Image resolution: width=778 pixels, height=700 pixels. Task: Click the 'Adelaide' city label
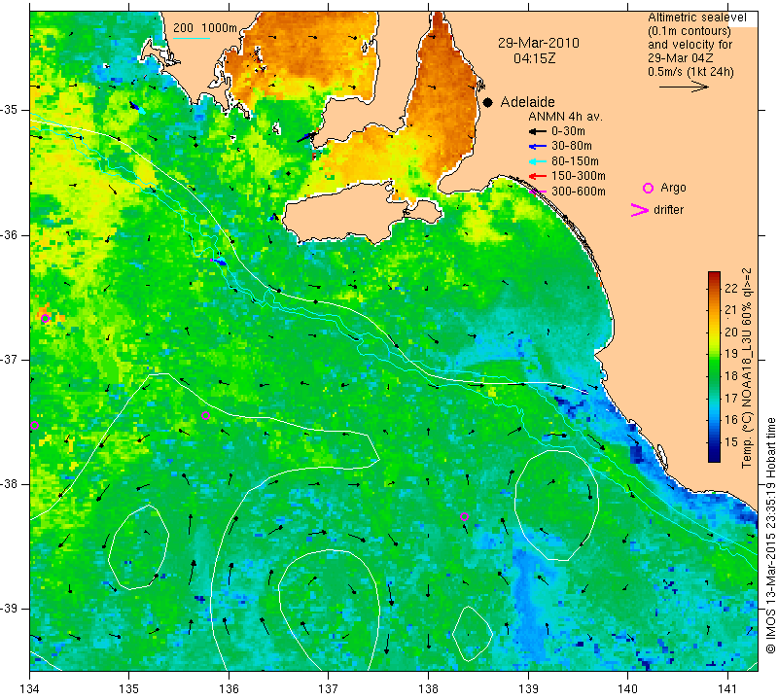pos(527,102)
